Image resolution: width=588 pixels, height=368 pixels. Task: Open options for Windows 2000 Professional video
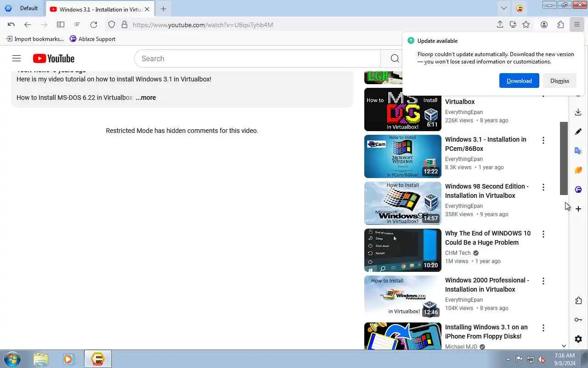(543, 281)
